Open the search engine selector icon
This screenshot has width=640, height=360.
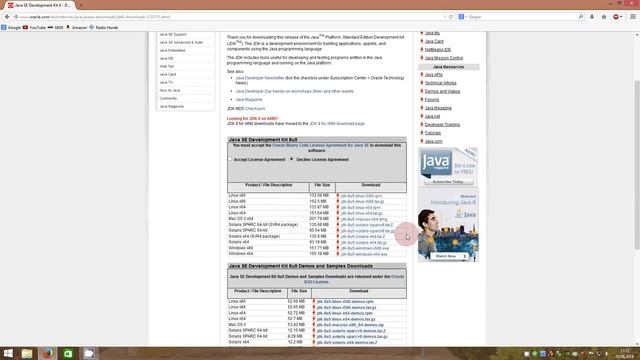(462, 17)
